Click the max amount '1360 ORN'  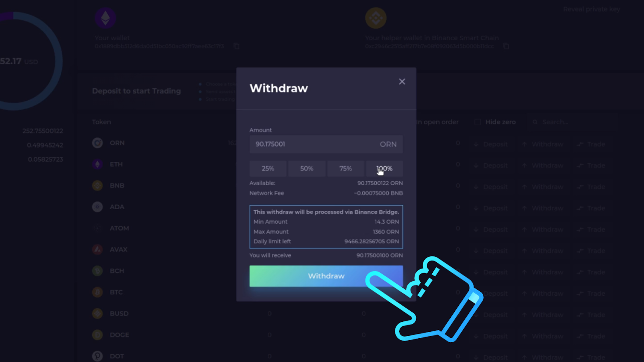click(x=386, y=232)
